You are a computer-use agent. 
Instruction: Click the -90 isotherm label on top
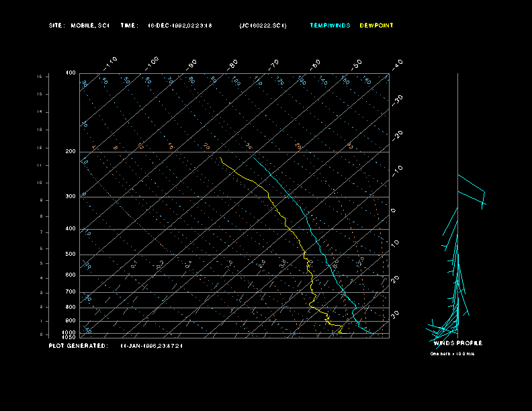click(x=191, y=65)
